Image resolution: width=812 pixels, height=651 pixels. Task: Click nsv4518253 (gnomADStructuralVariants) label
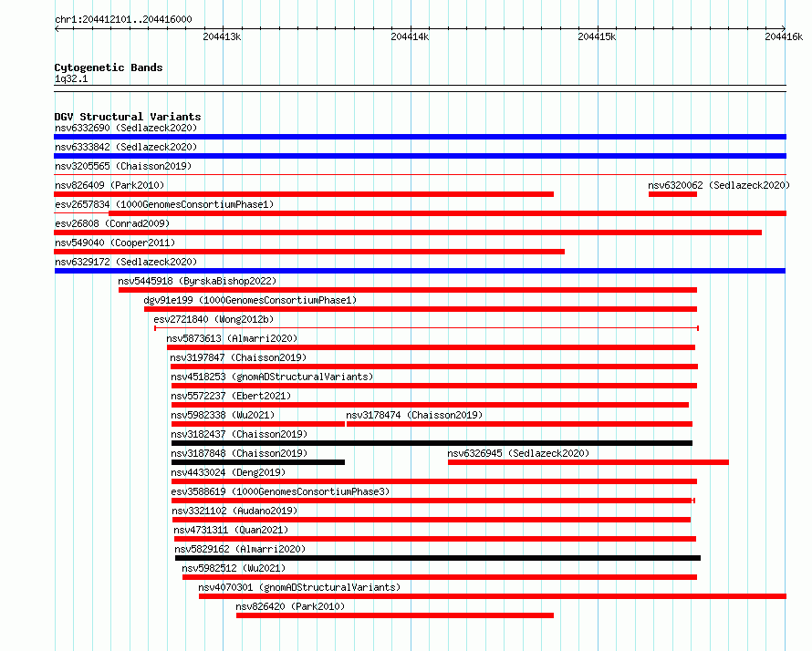click(272, 377)
